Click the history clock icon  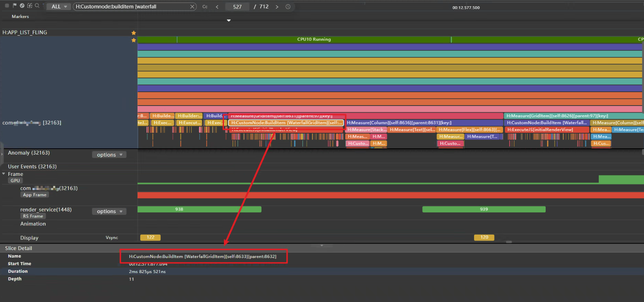[x=288, y=7]
